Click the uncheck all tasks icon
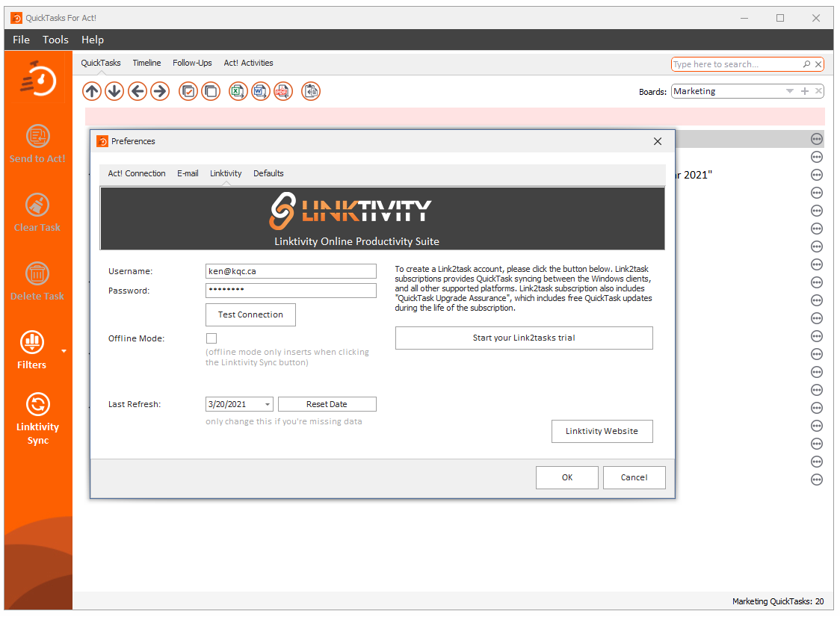The width and height of the screenshot is (840, 617). (211, 92)
